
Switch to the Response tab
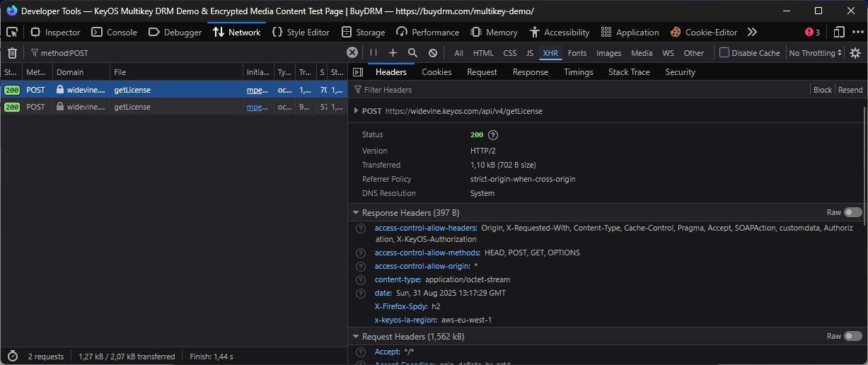530,72
